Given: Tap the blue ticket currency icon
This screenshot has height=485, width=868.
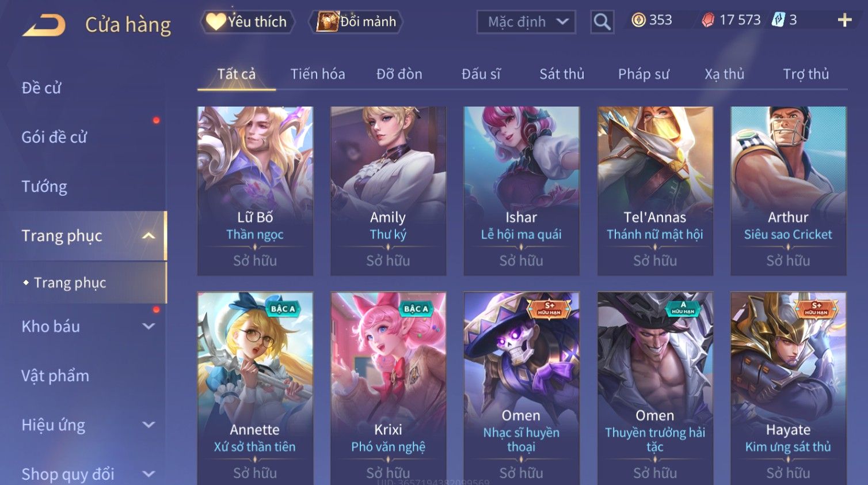Looking at the screenshot, I should click(778, 20).
